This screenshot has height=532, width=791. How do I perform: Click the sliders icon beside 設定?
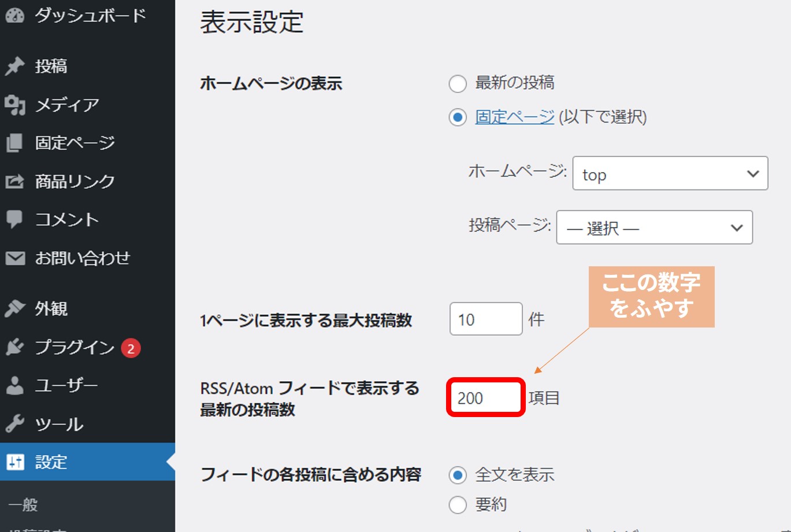pos(15,462)
